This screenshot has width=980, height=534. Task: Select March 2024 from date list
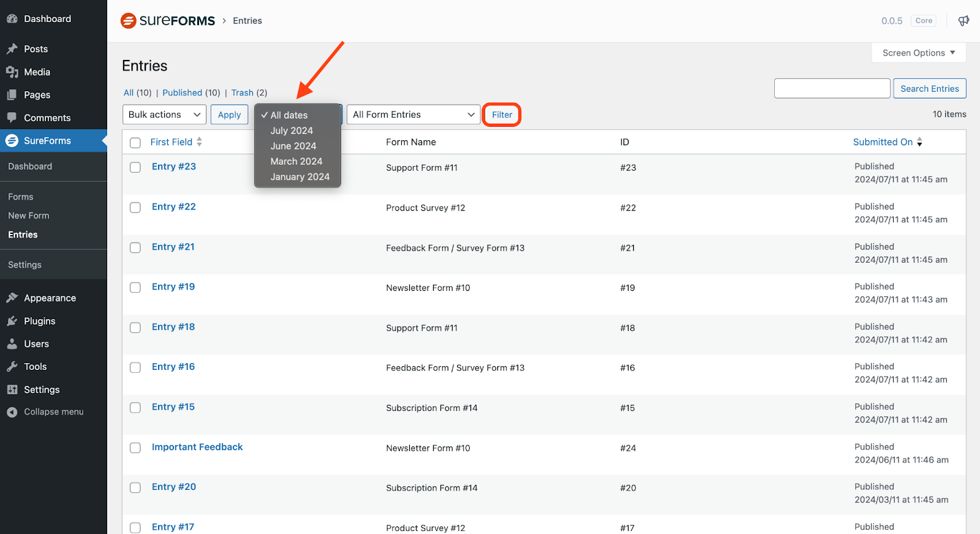tap(298, 161)
